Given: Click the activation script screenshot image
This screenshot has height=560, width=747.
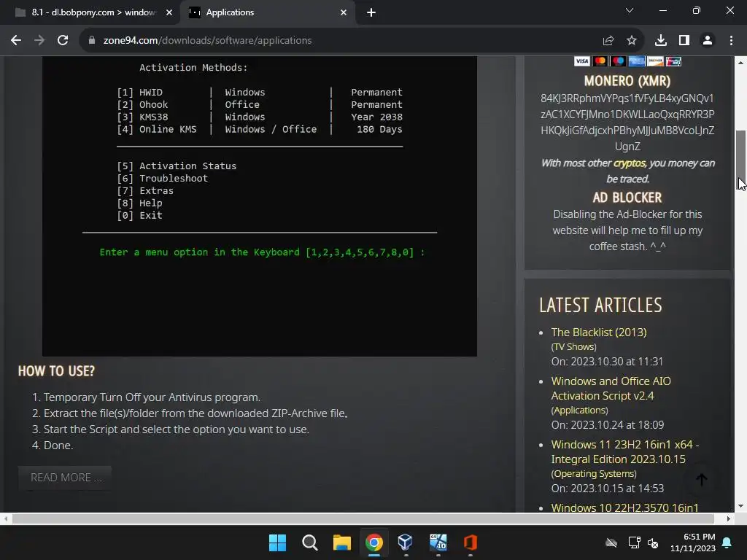Looking at the screenshot, I should [x=260, y=206].
